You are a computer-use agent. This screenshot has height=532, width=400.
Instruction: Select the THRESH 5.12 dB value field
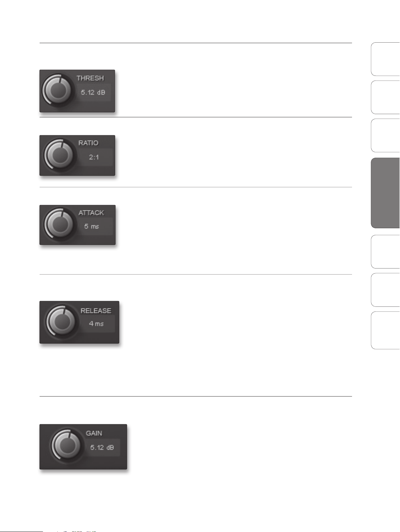pyautogui.click(x=93, y=92)
